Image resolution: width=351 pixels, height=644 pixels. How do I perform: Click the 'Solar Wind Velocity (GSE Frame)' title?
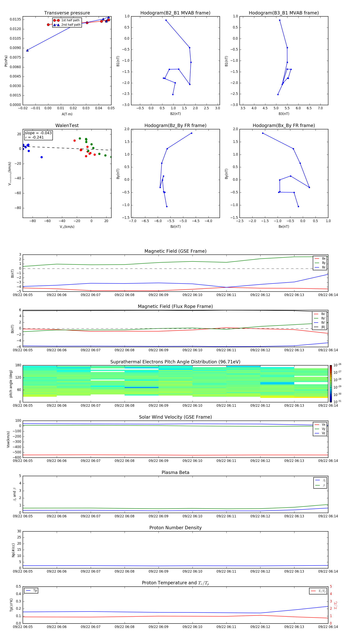[x=175, y=417]
